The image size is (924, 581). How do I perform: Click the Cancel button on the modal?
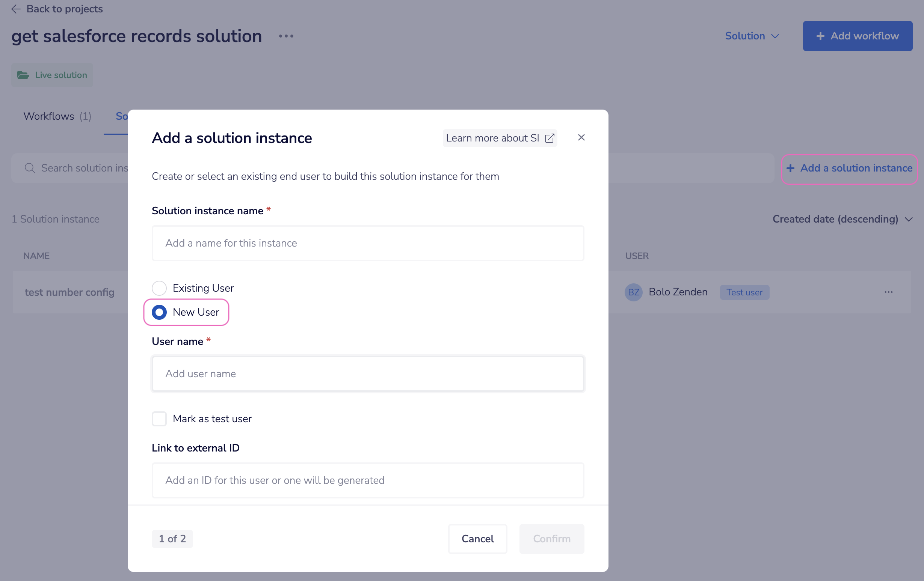pos(477,539)
